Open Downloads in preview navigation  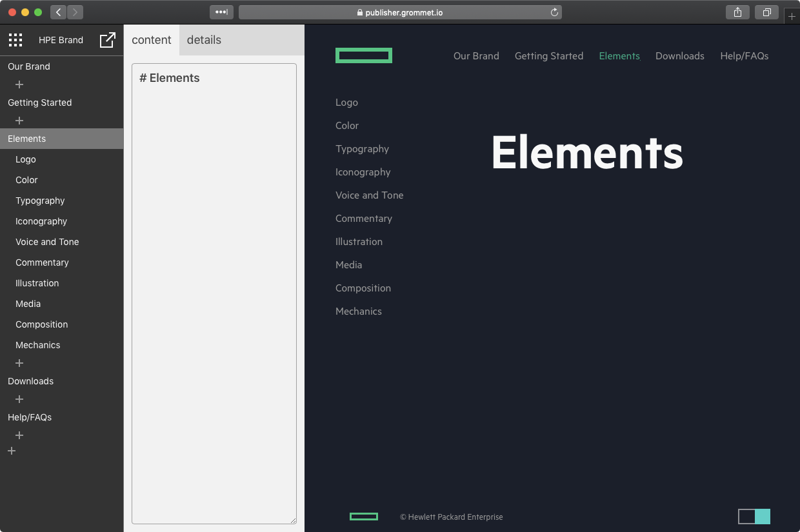click(x=679, y=56)
